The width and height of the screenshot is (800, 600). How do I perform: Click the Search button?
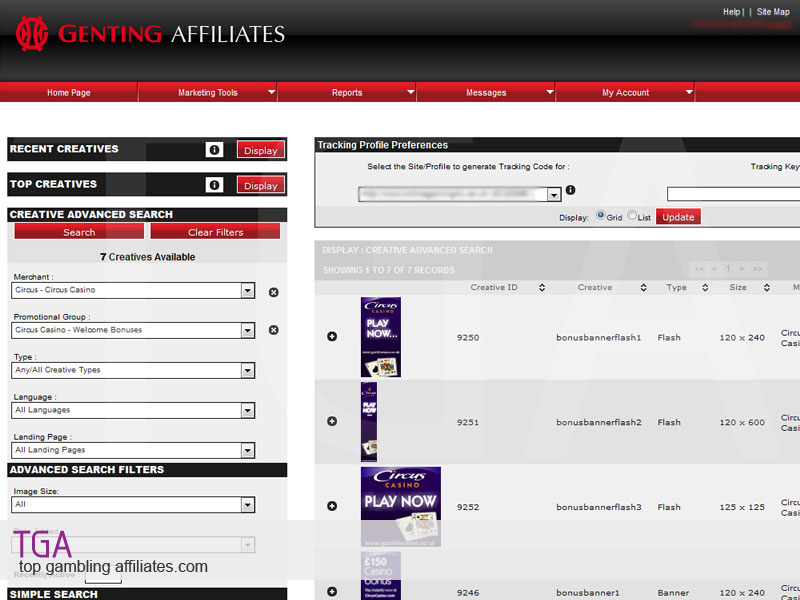point(79,232)
